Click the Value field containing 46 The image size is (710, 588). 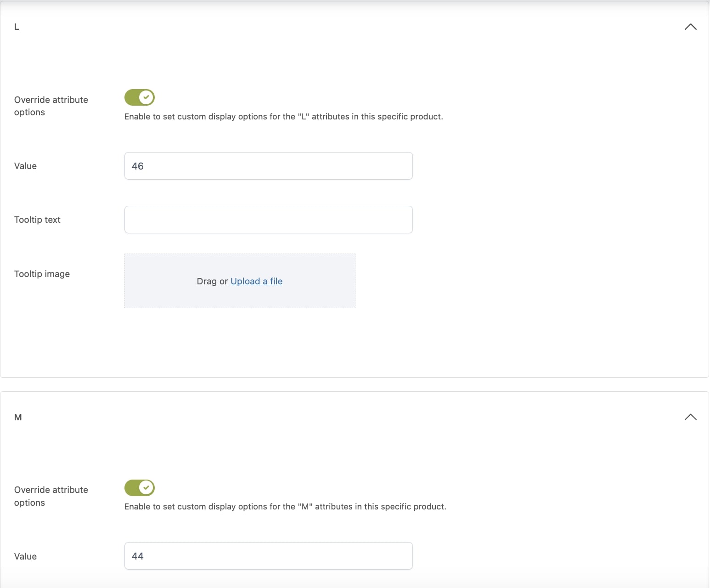click(x=269, y=166)
